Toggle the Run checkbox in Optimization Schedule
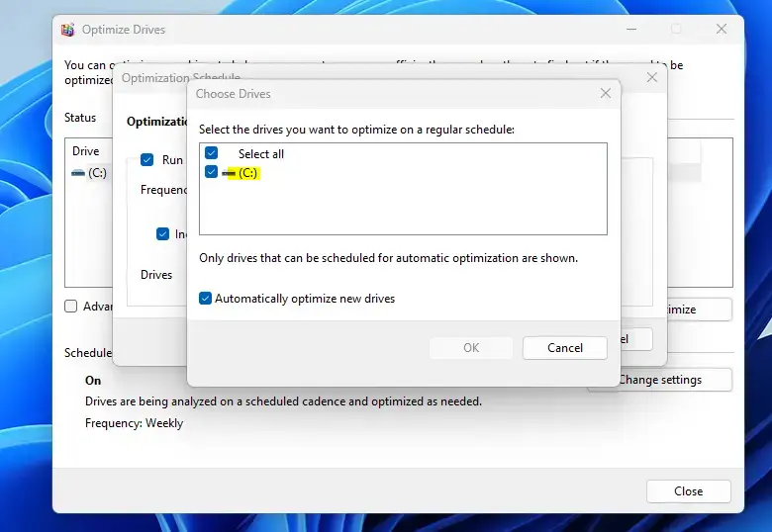 click(x=146, y=160)
